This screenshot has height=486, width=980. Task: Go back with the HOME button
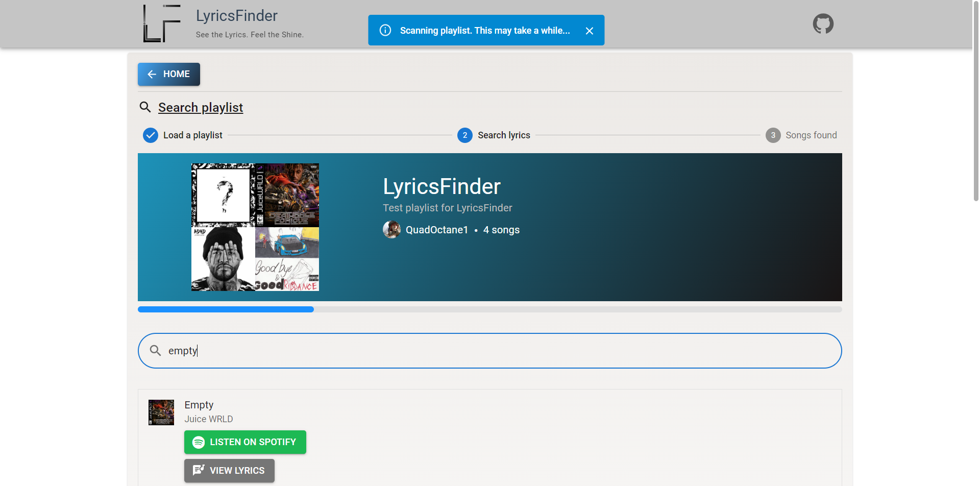(169, 74)
